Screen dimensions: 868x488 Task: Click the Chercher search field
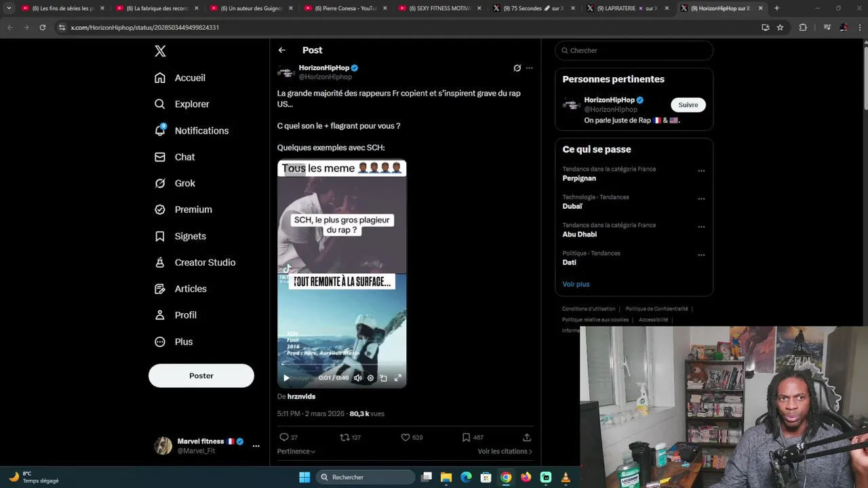634,51
